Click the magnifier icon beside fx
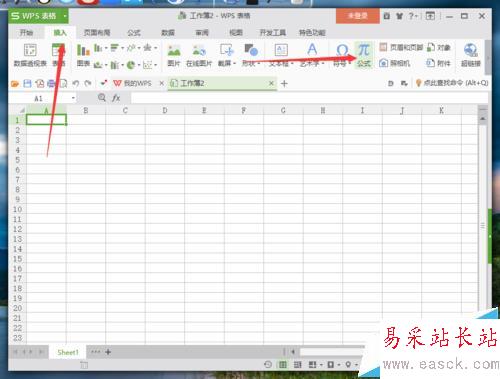500x379 pixels. coord(102,98)
